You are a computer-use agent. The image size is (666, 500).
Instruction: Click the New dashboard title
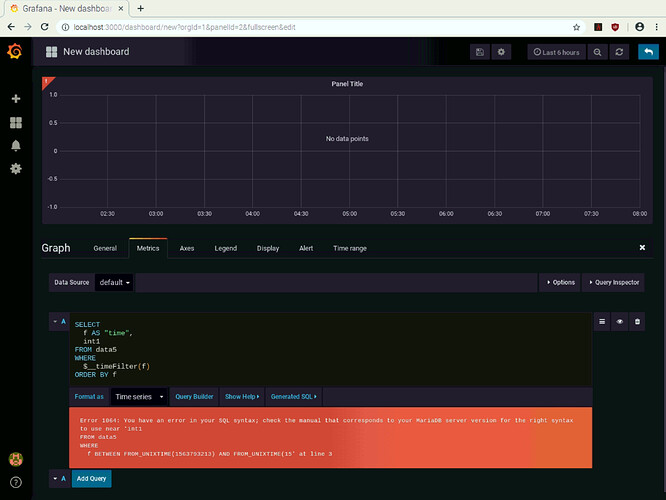96,52
